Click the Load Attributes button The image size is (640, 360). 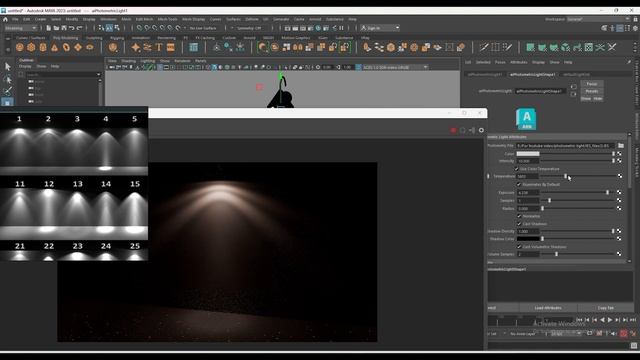point(548,308)
